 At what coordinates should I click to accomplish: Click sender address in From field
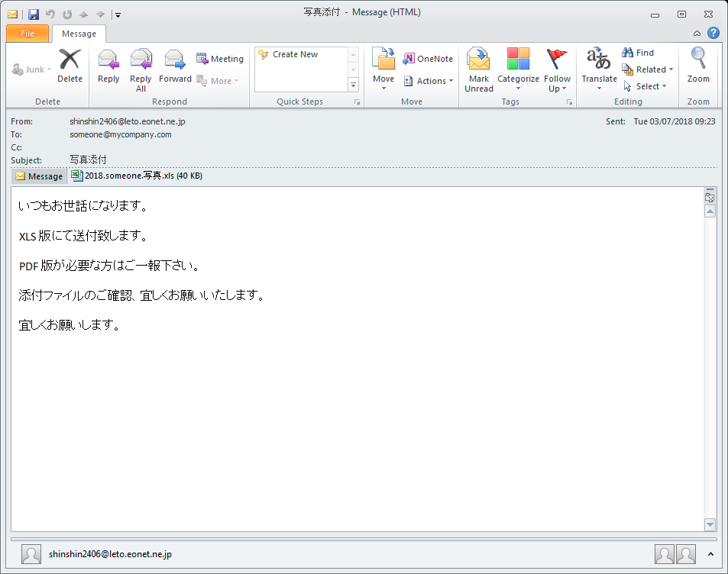(x=128, y=121)
